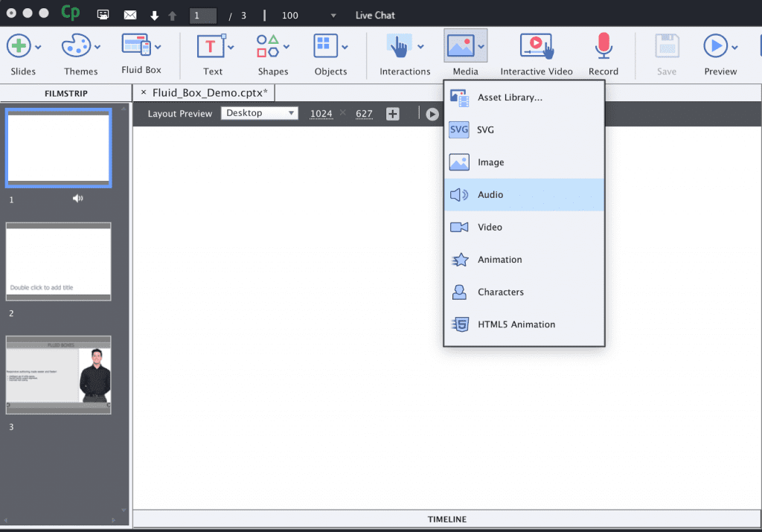Expand the Objects dropdown arrow
The height and width of the screenshot is (532, 762).
[x=345, y=47]
